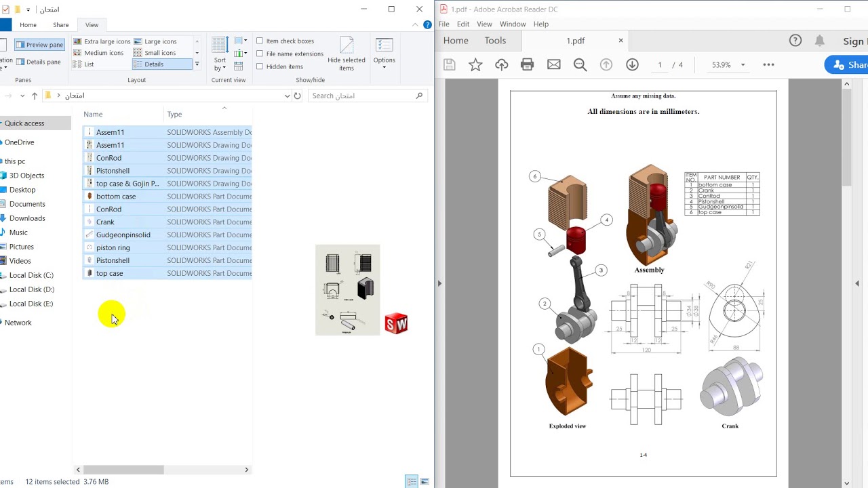Toggle the Preview pane button
The image size is (868, 488).
tap(39, 45)
